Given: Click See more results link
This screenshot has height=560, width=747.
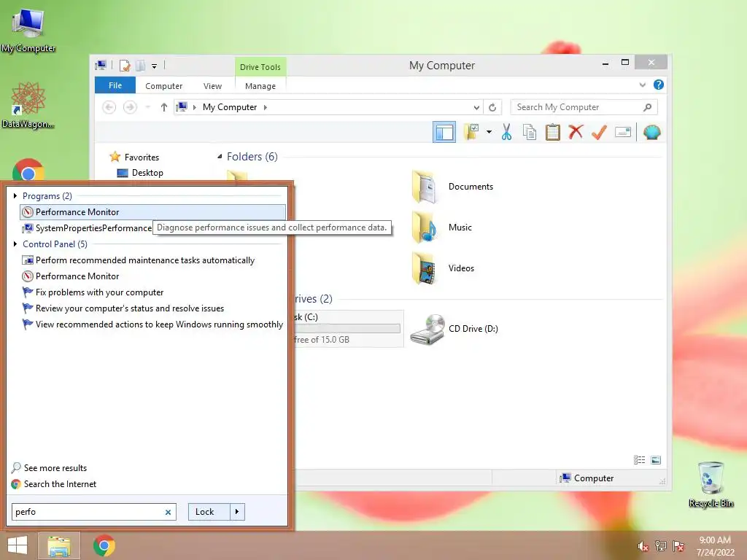Looking at the screenshot, I should click(x=55, y=467).
